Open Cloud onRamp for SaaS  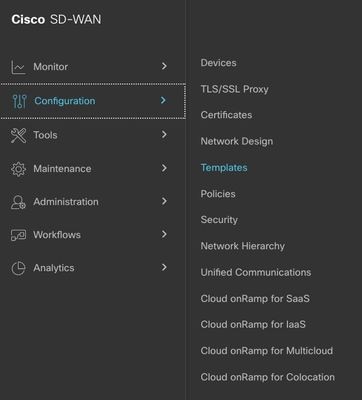(255, 298)
